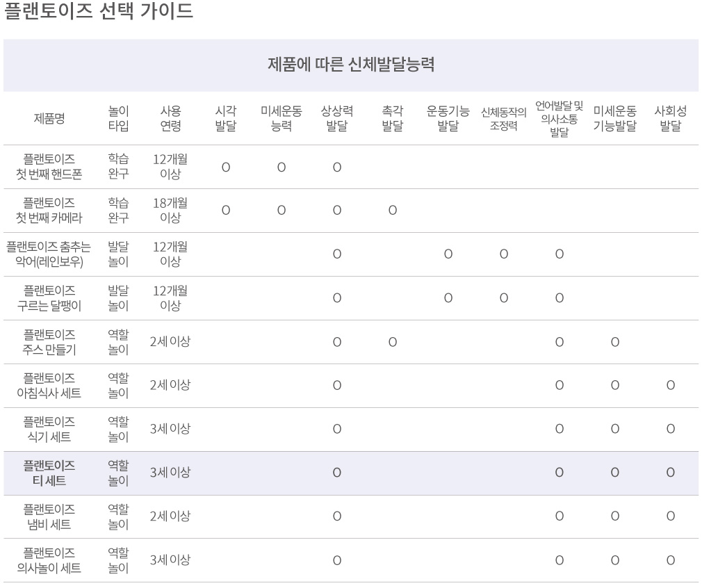Click the '운동기능 발달' column header

[448, 118]
